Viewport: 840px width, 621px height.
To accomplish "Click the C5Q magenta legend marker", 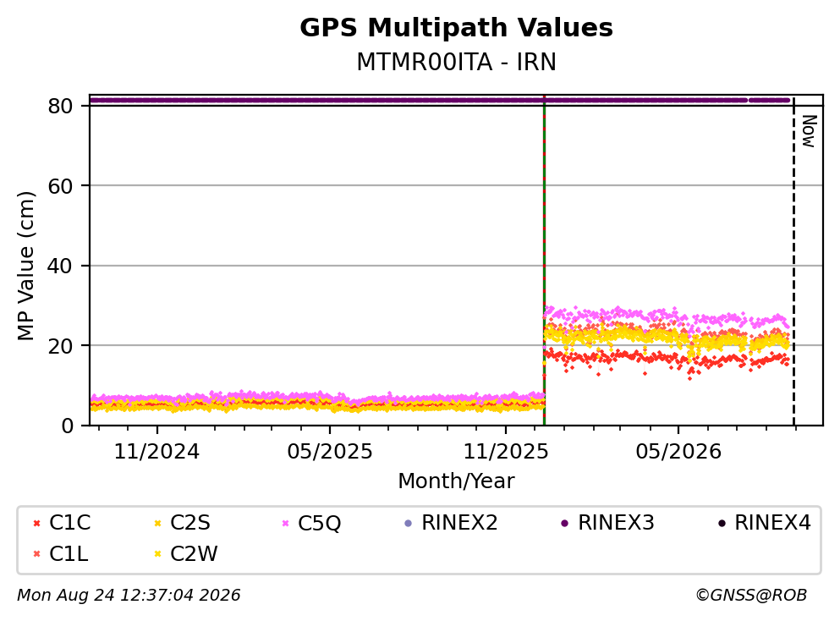I will 285,524.
